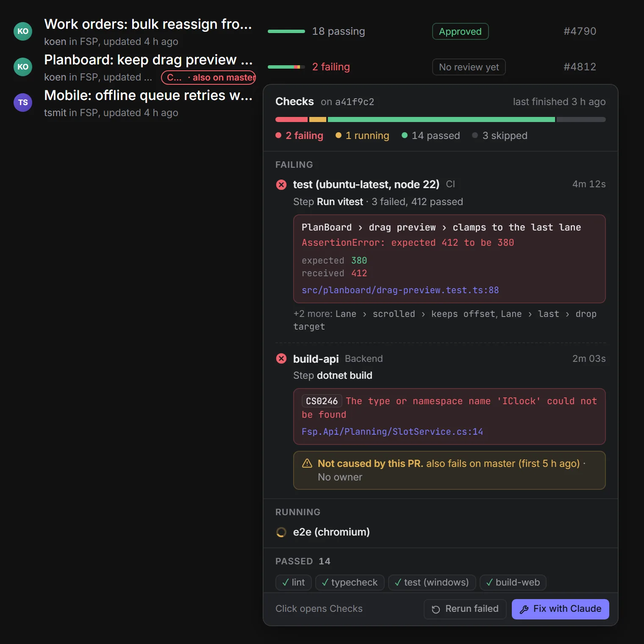Image resolution: width=644 pixels, height=644 pixels.
Task: Select the test (windows) passed check chip
Action: (x=432, y=583)
